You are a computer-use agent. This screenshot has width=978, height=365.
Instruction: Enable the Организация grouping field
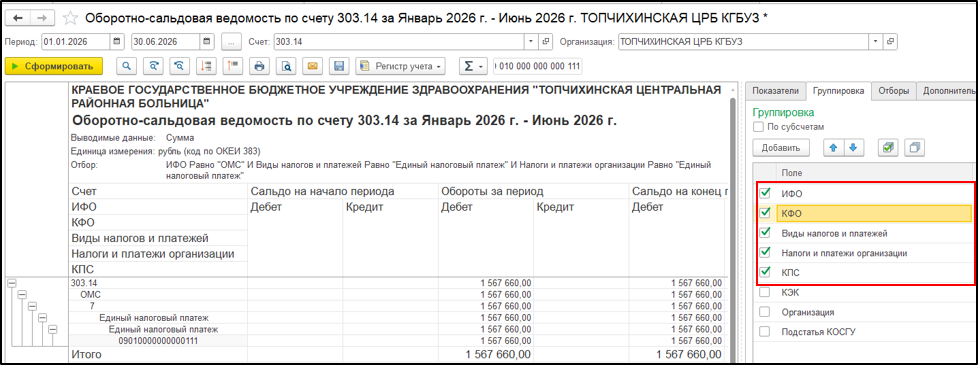pyautogui.click(x=765, y=312)
